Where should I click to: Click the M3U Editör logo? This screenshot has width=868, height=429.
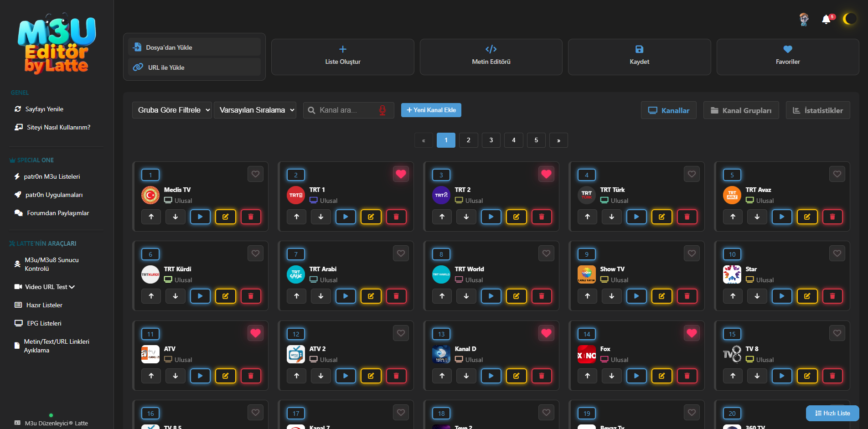[x=57, y=44]
